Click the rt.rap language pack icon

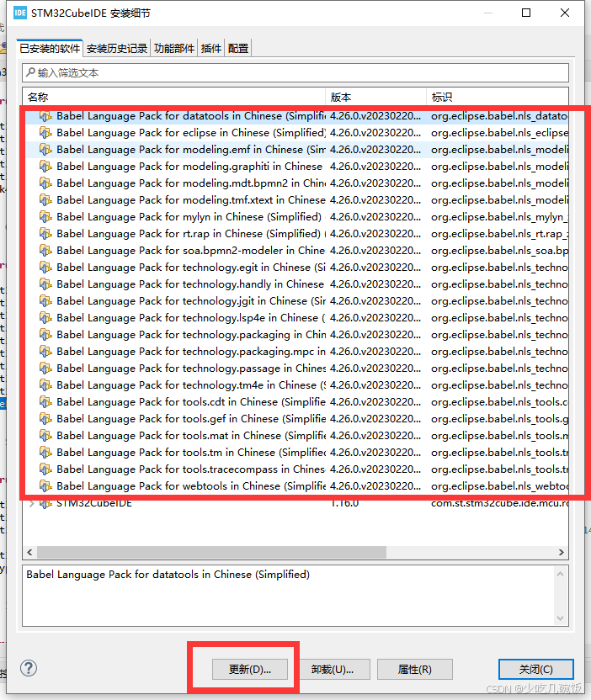pyautogui.click(x=45, y=234)
